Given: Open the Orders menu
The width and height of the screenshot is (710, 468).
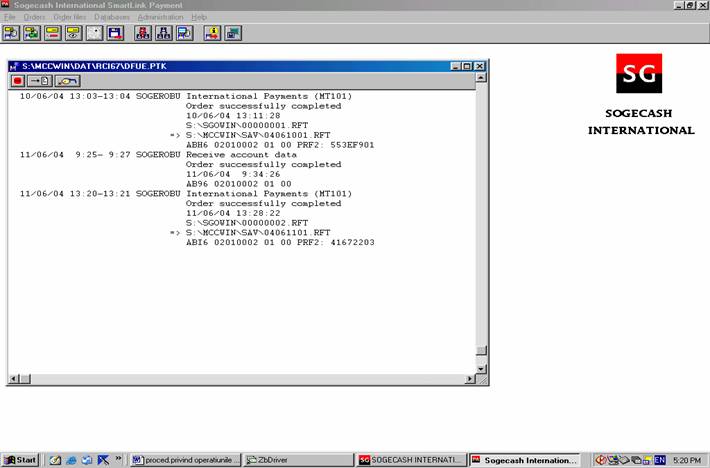Looking at the screenshot, I should coord(34,17).
